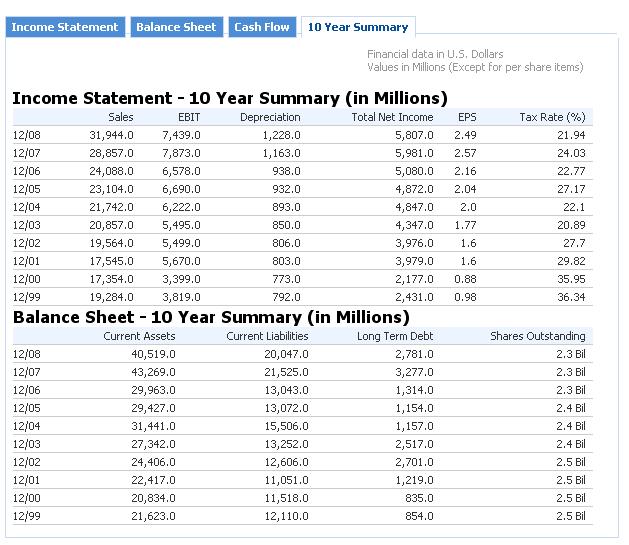The image size is (629, 545).
Task: Select the sales value 31,944.0
Action: [112, 135]
